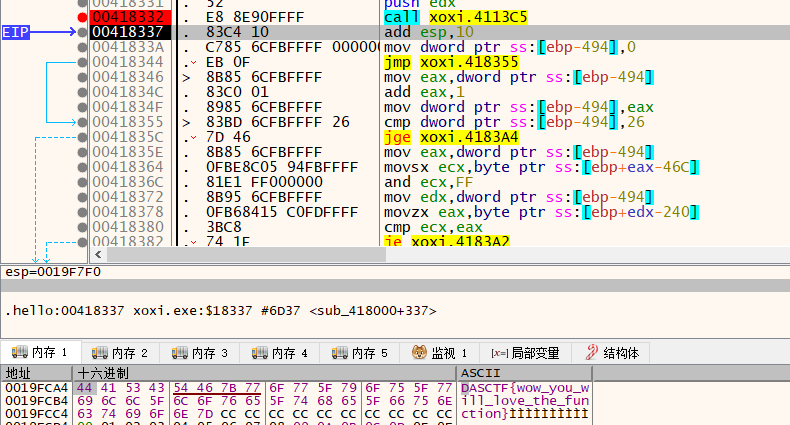The height and width of the screenshot is (425, 790).
Task: Select the add eax,1 instruction
Action: coord(424,92)
